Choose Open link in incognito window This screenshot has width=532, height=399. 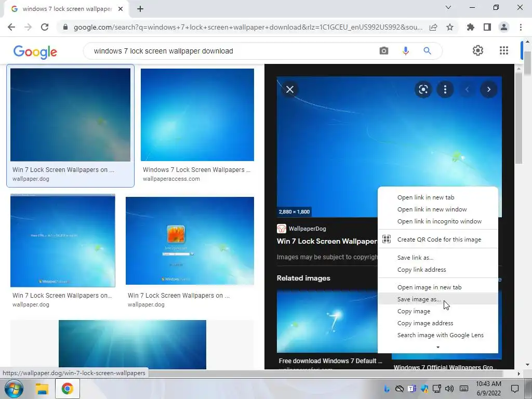pos(440,221)
